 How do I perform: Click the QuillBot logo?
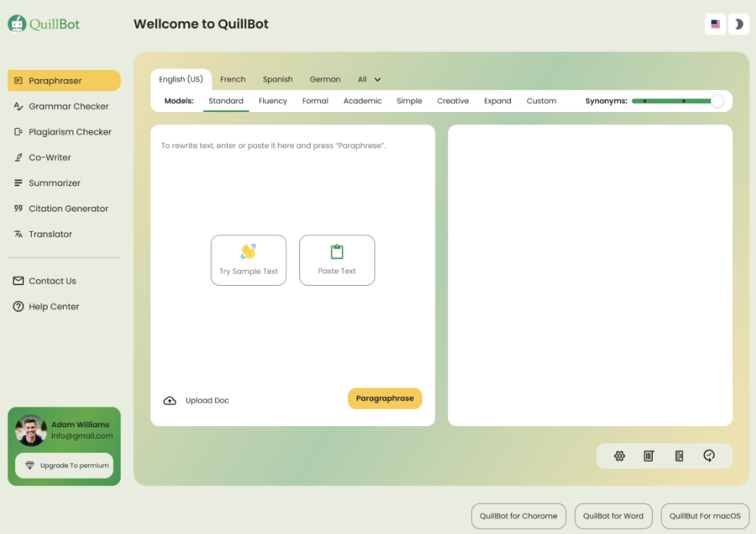coord(44,24)
